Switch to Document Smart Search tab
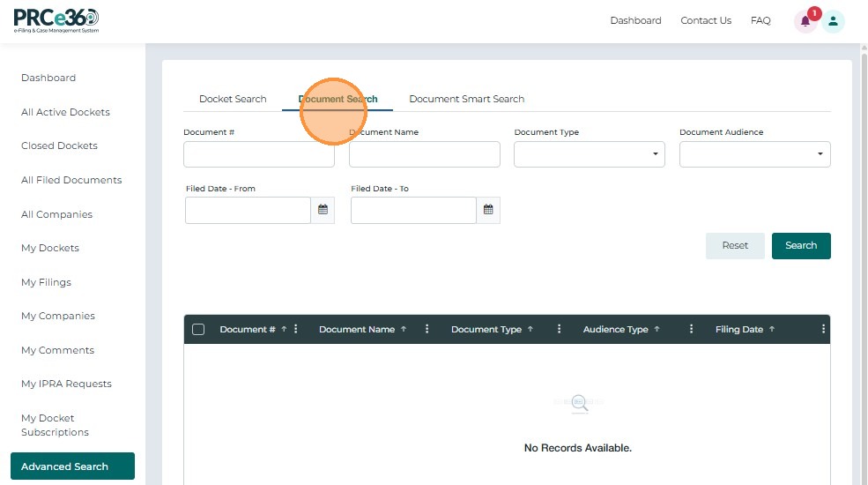 [467, 99]
